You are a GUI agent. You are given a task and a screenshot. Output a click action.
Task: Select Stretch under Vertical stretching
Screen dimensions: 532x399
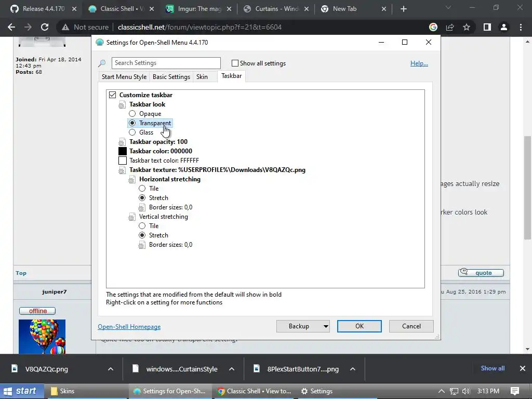142,235
